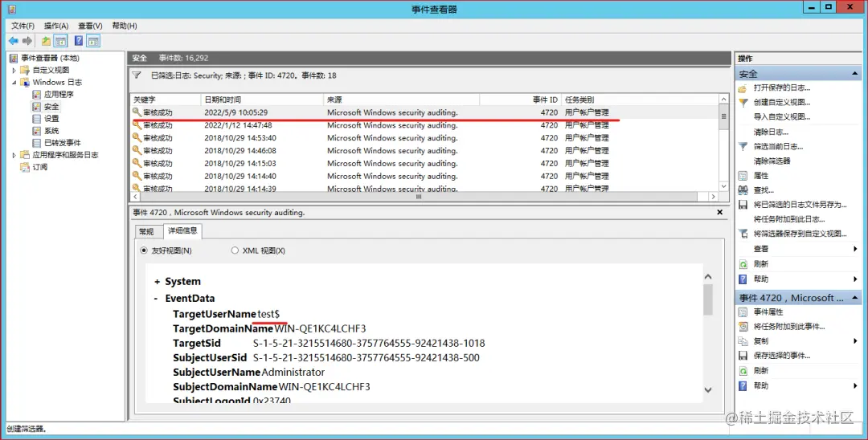Click the 将任务附加到此事件 icon
The width and height of the screenshot is (868, 440).
(743, 327)
